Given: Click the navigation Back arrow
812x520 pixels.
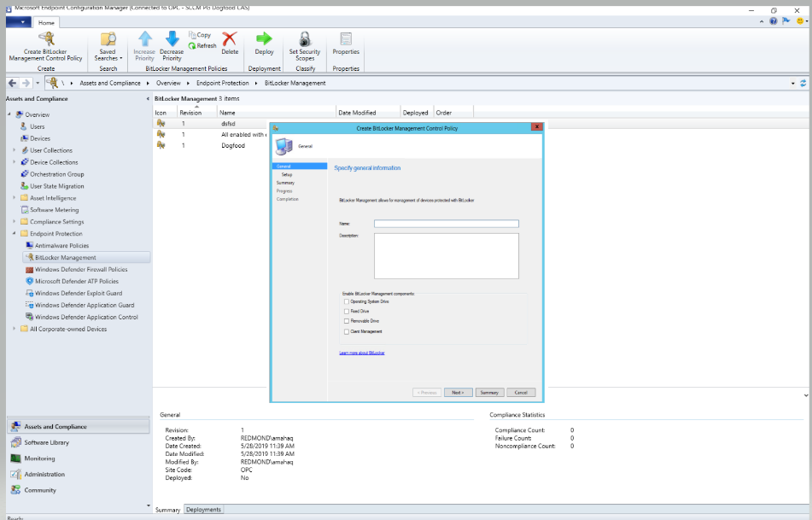Looking at the screenshot, I should coord(13,83).
